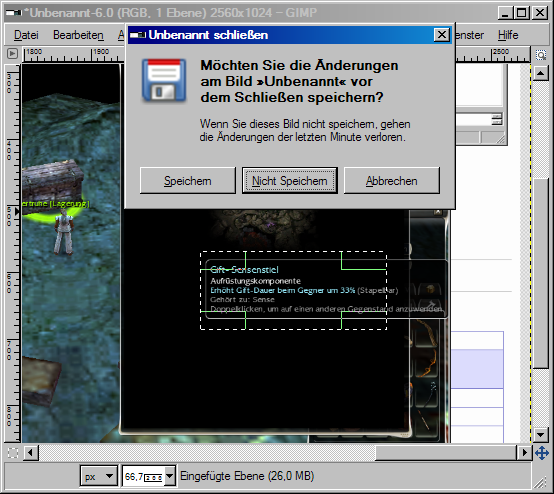Open the Datei menu
This screenshot has height=494, width=554.
26,35
